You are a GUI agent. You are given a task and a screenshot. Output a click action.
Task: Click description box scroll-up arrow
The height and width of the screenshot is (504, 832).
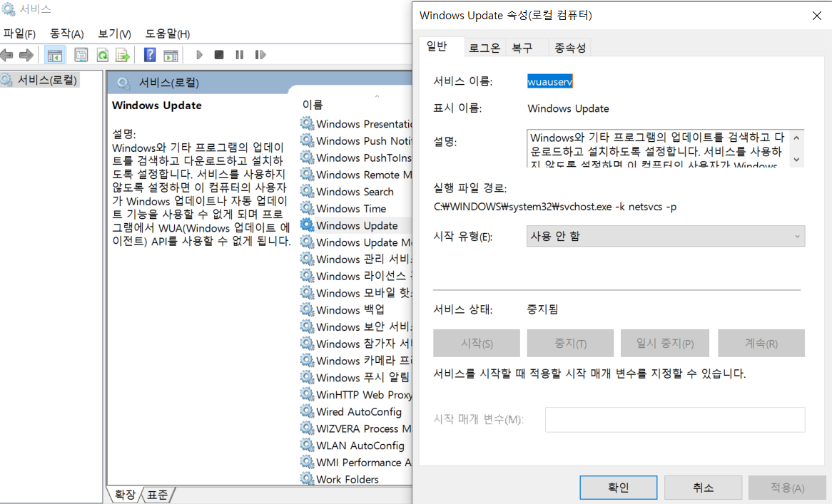click(796, 138)
